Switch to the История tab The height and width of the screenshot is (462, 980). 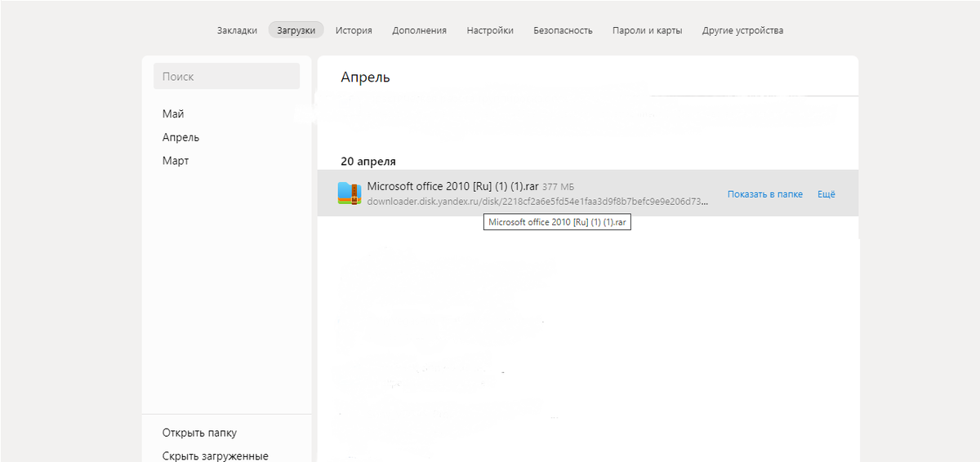pyautogui.click(x=354, y=30)
